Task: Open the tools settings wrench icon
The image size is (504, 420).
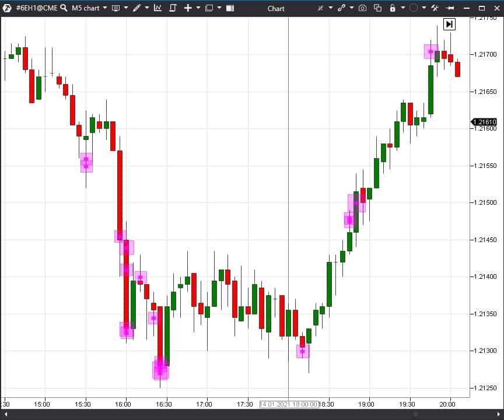Action: [435, 8]
